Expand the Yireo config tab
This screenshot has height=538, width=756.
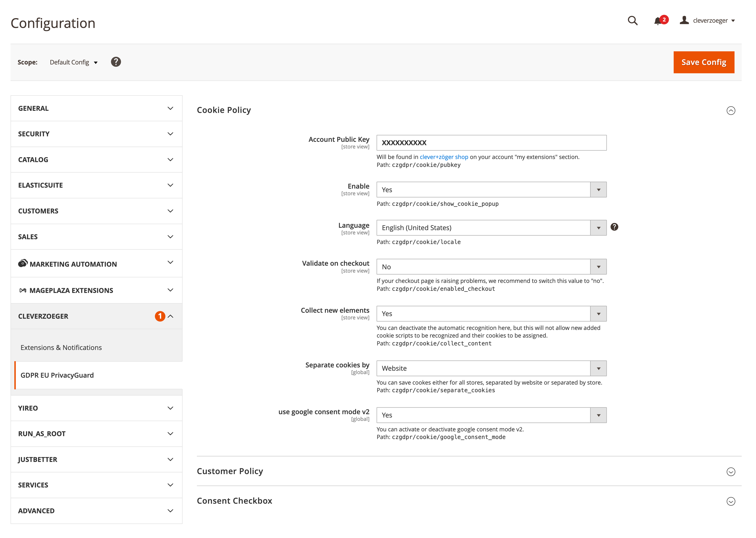(x=96, y=408)
